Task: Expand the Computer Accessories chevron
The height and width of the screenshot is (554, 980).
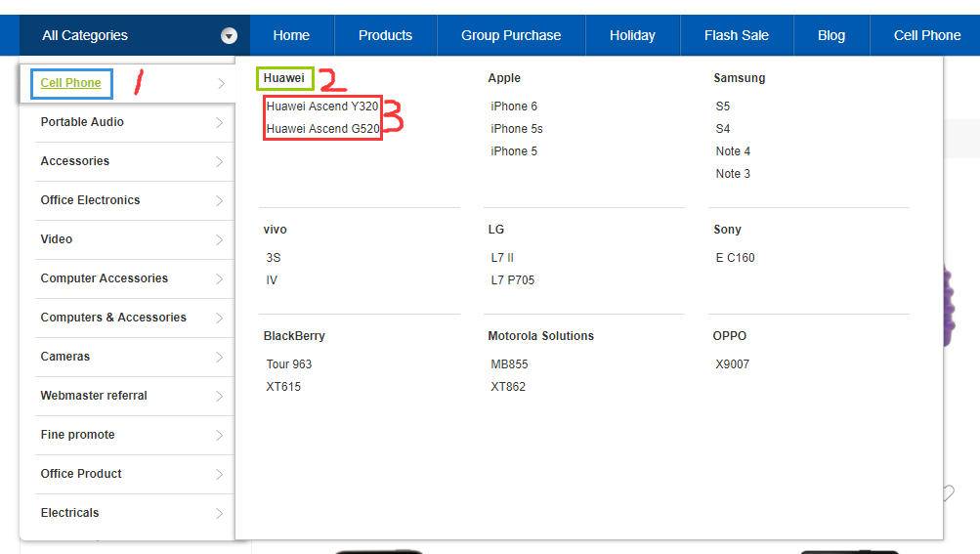Action: [x=220, y=278]
